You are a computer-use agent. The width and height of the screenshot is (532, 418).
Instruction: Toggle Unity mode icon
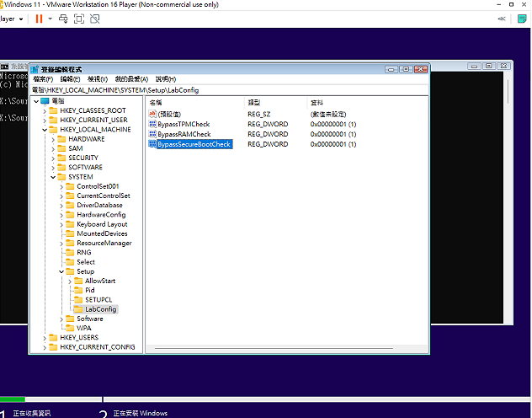(95, 19)
